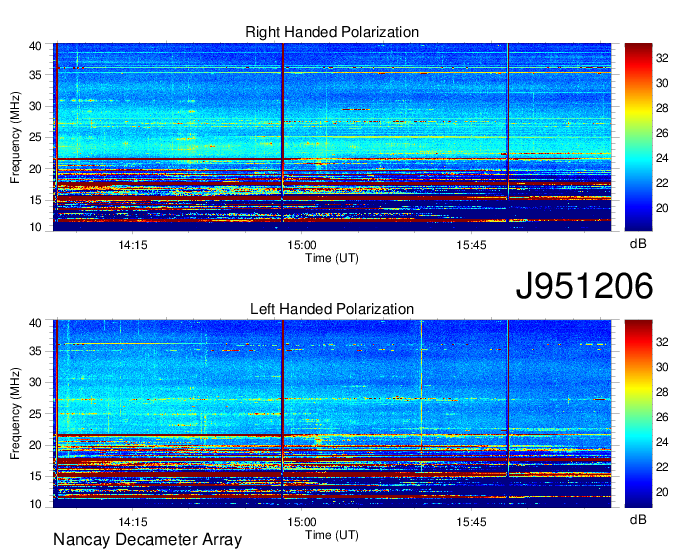
Task: Click the 32 dB label on upper color bar
Action: [662, 58]
